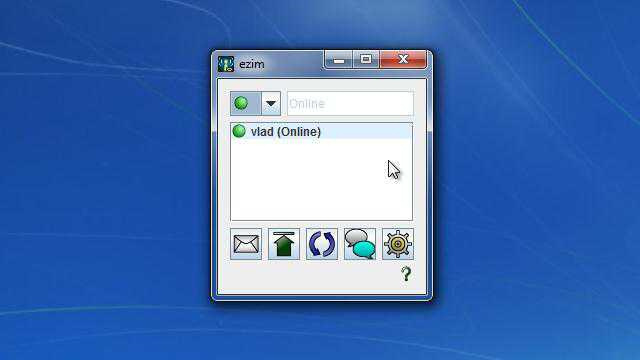Image resolution: width=640 pixels, height=360 pixels.
Task: Click the ezim title bar text
Action: click(251, 64)
